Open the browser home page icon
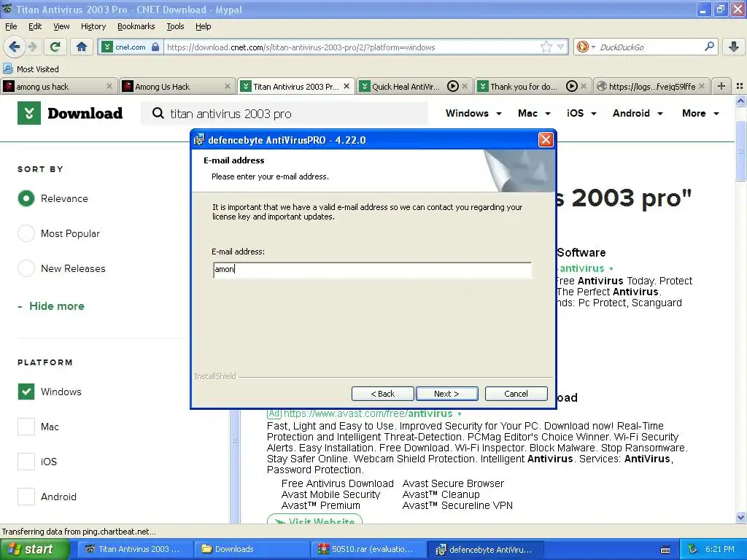Viewport: 747px width, 560px height. click(82, 47)
